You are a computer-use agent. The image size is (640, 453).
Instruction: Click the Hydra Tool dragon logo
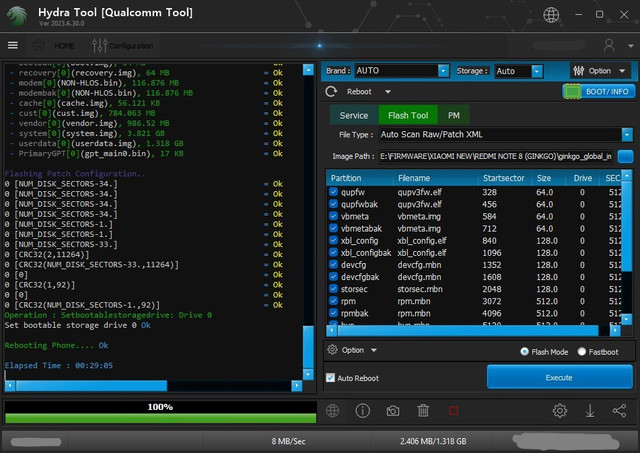17,16
